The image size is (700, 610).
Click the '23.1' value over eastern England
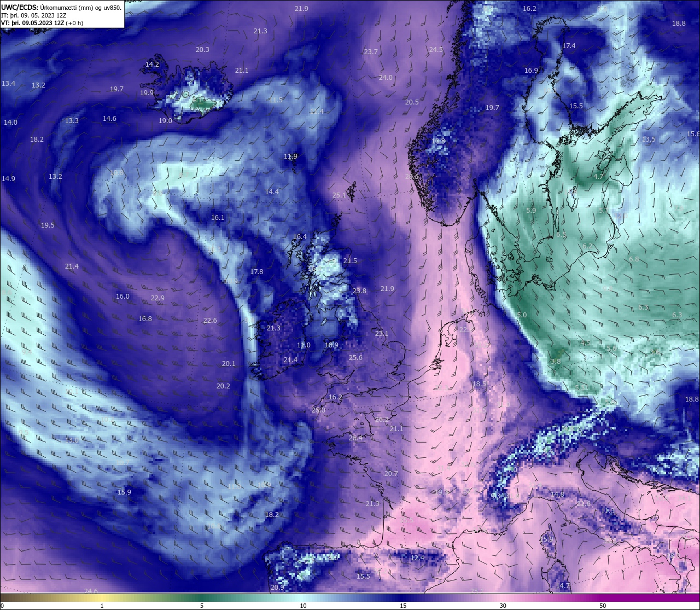tap(382, 334)
